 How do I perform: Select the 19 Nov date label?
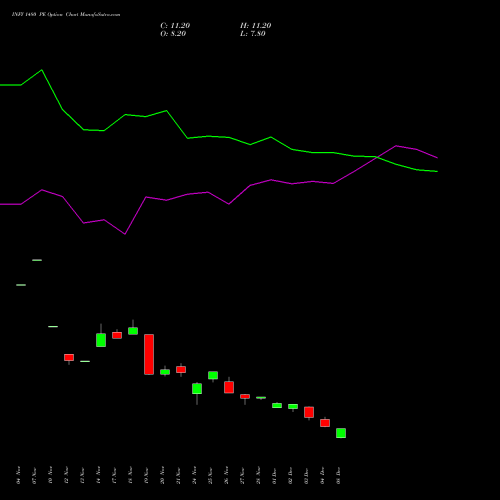point(146,475)
